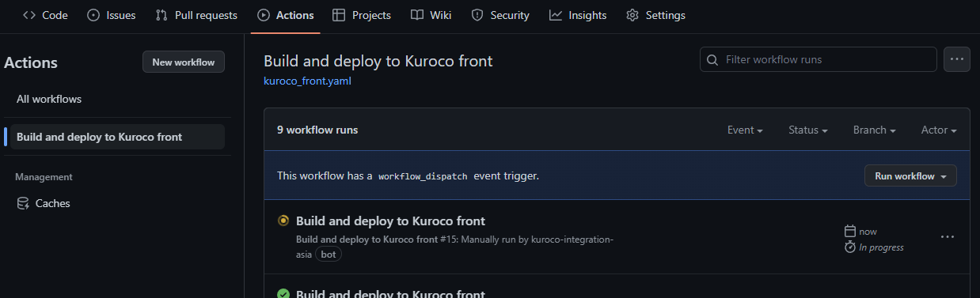
Task: Expand the Actor filter dropdown
Action: (x=939, y=130)
